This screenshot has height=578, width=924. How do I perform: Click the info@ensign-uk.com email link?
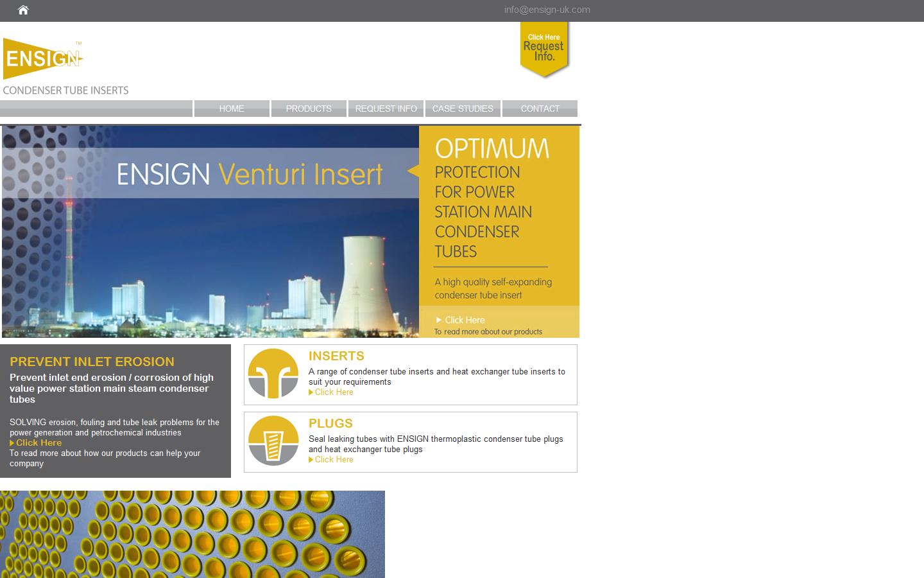[x=547, y=10]
